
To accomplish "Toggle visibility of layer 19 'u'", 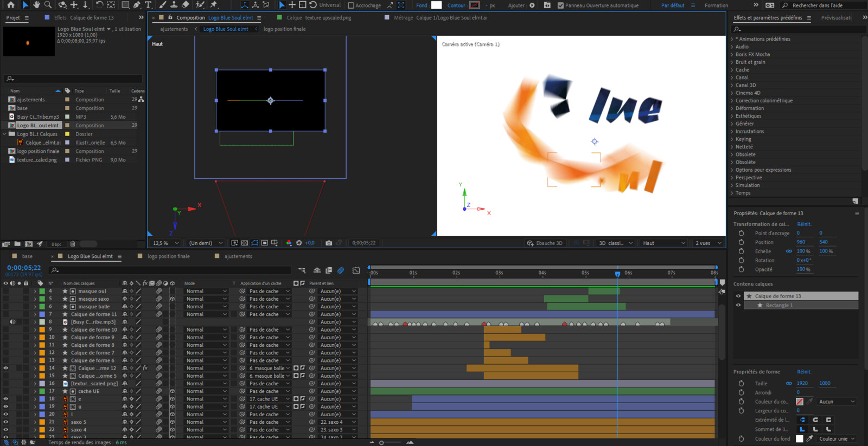I will (6, 406).
